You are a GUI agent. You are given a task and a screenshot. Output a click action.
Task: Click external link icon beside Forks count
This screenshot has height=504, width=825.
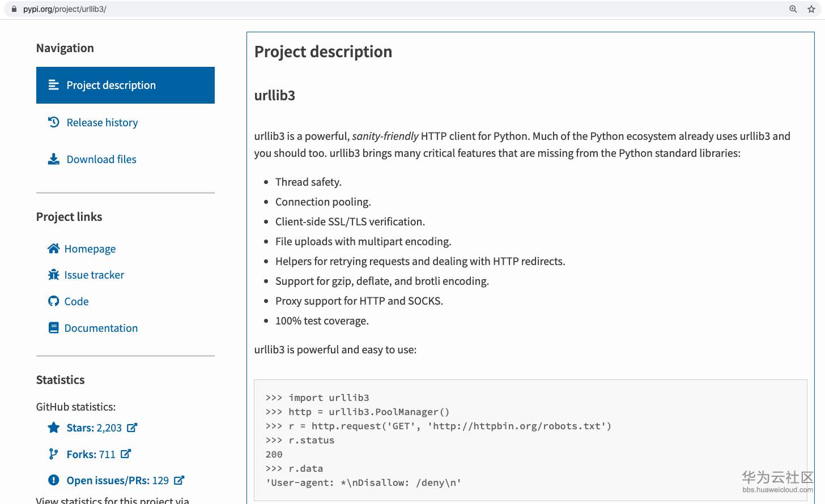(x=126, y=454)
